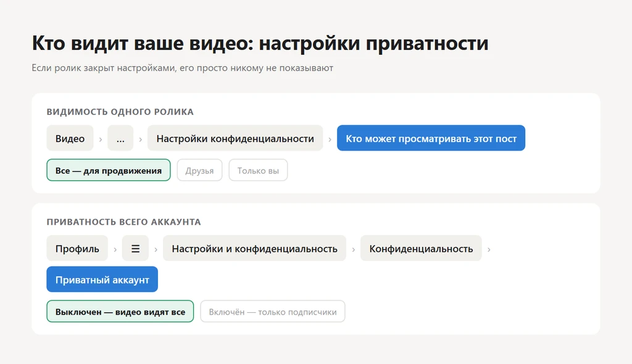Screen dimensions: 632x364
Task: Select "Включён — только подписчики" option
Action: (272, 311)
